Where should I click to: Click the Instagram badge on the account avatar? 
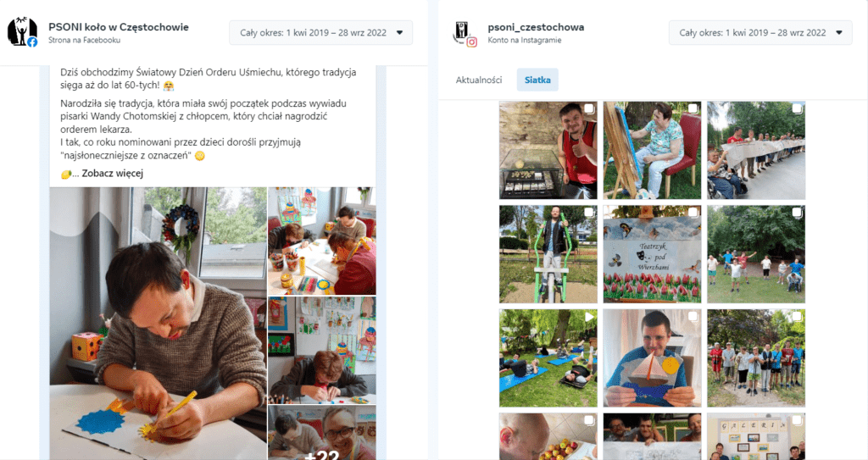coord(471,42)
